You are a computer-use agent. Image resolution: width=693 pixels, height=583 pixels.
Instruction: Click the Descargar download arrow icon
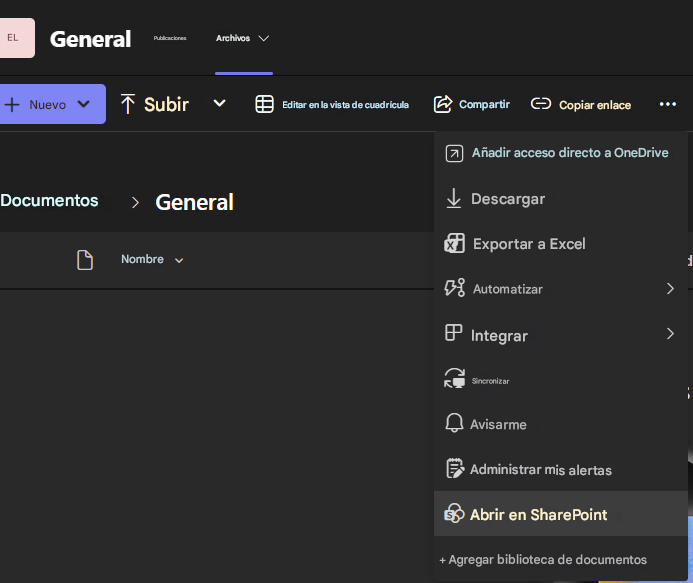coord(453,198)
